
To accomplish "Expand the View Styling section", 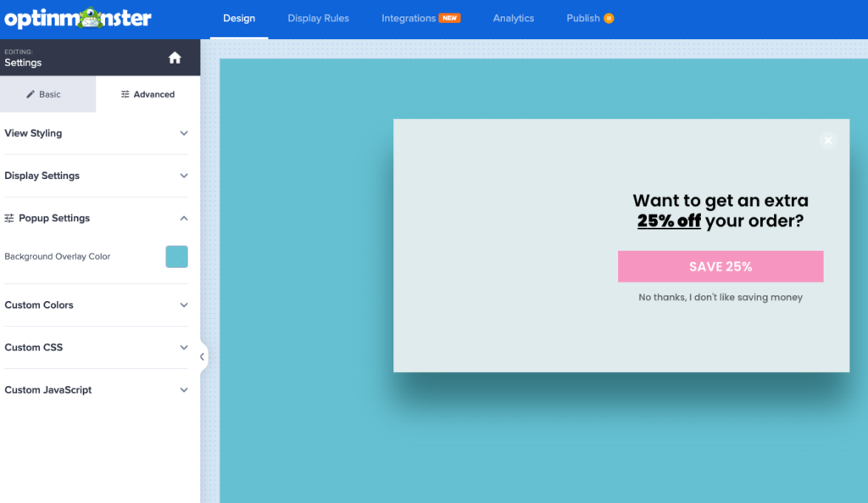I will pos(184,133).
